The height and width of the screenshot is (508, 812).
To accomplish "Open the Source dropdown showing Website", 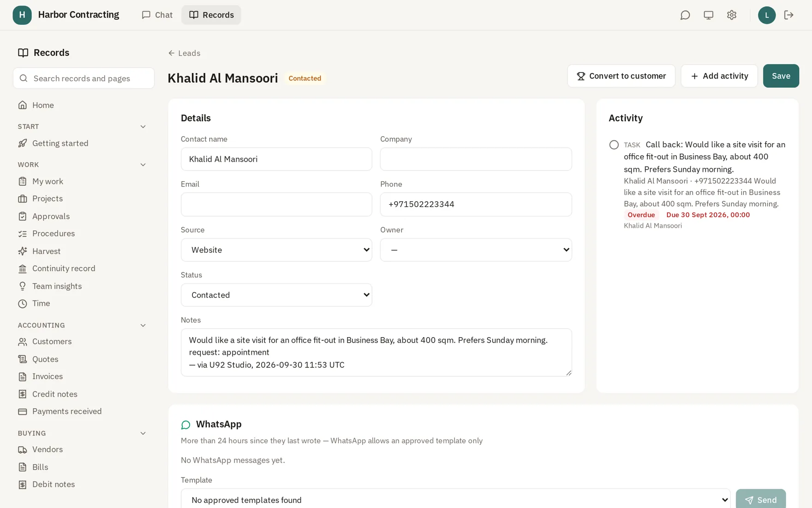I will coord(276,250).
